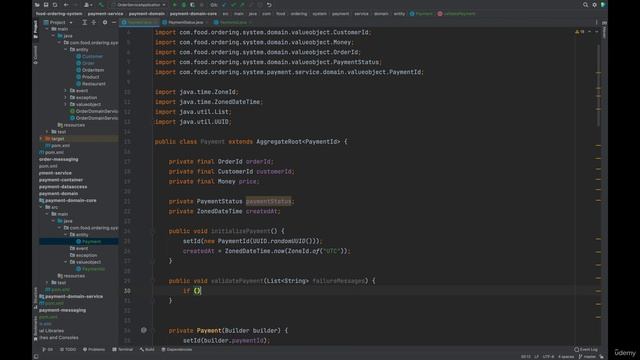Image resolution: width=640 pixels, height=360 pixels.
Task: Open IDE settings gear at top right
Action: pyautogui.click(x=594, y=5)
